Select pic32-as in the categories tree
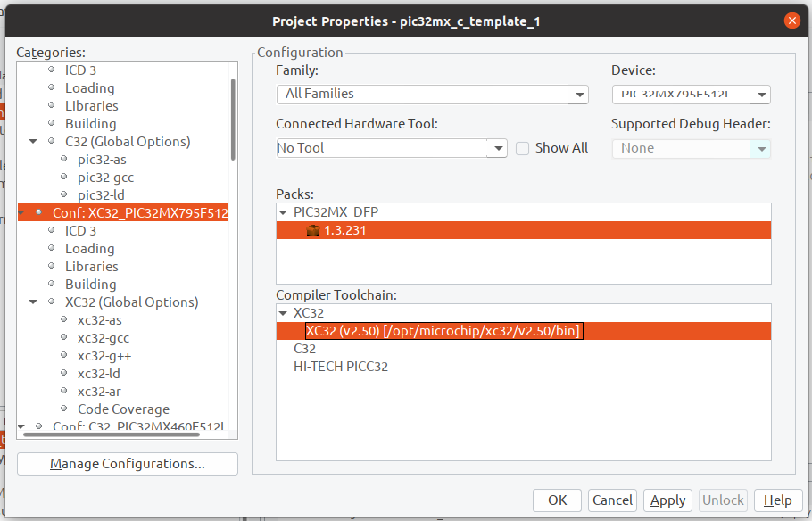812x521 pixels. click(102, 160)
